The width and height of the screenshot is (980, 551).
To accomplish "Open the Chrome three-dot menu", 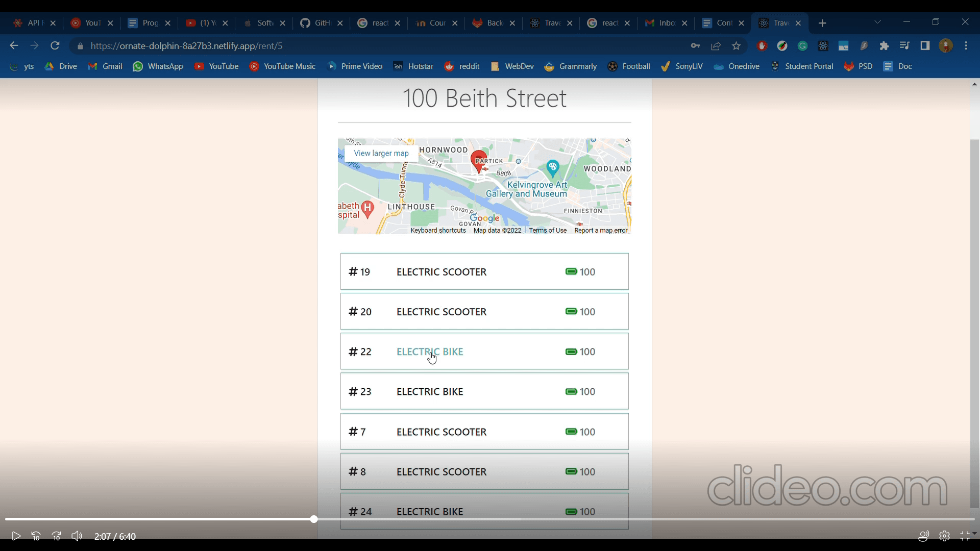I will 966,46.
